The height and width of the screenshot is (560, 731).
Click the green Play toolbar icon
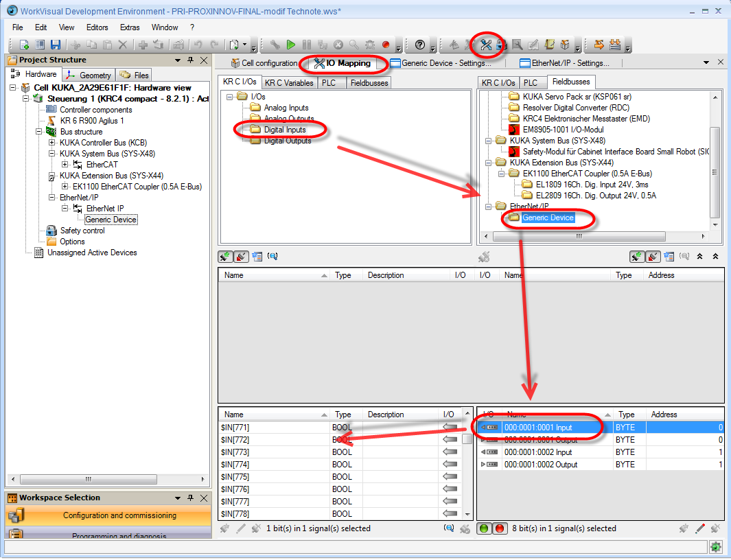pos(291,45)
